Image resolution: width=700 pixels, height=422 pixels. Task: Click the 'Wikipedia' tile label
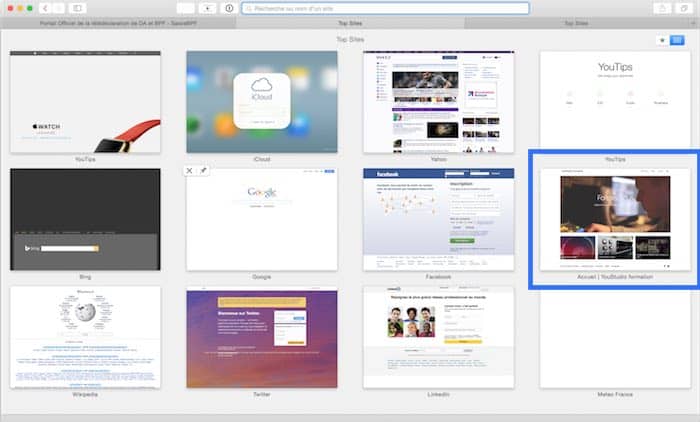pos(85,394)
